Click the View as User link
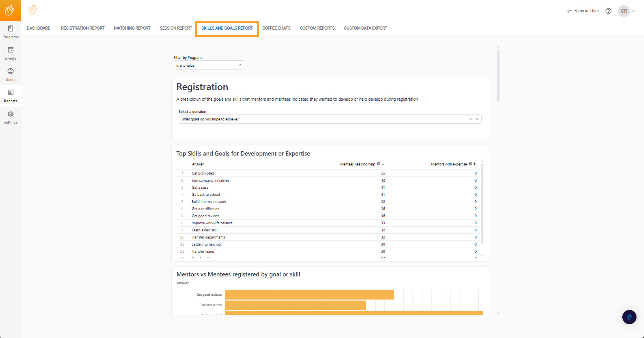This screenshot has width=644, height=338. click(583, 11)
